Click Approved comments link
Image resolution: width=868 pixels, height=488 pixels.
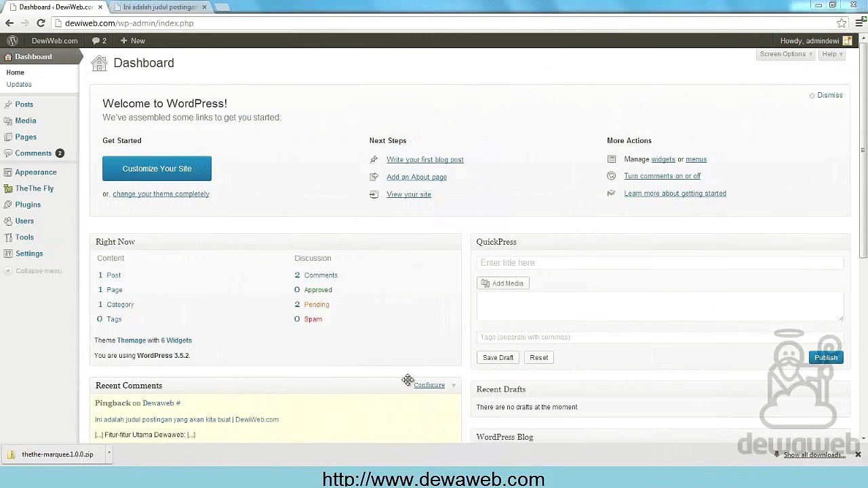pos(318,290)
